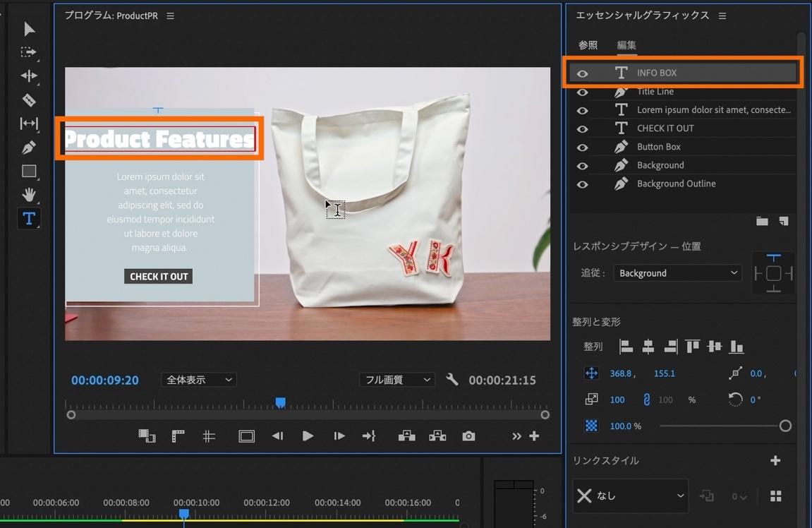Open the フル画質 playback resolution dropdown
Viewport: 812px width, 528px height.
(x=397, y=380)
